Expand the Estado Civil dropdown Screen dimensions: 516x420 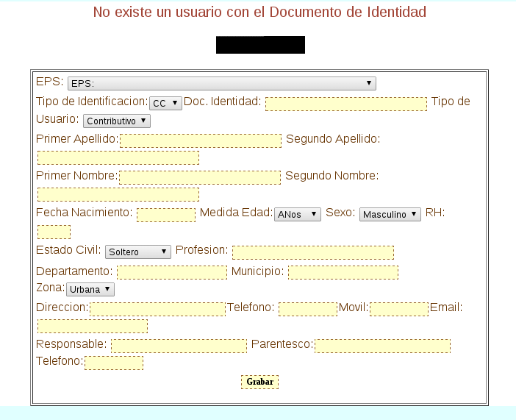138,252
